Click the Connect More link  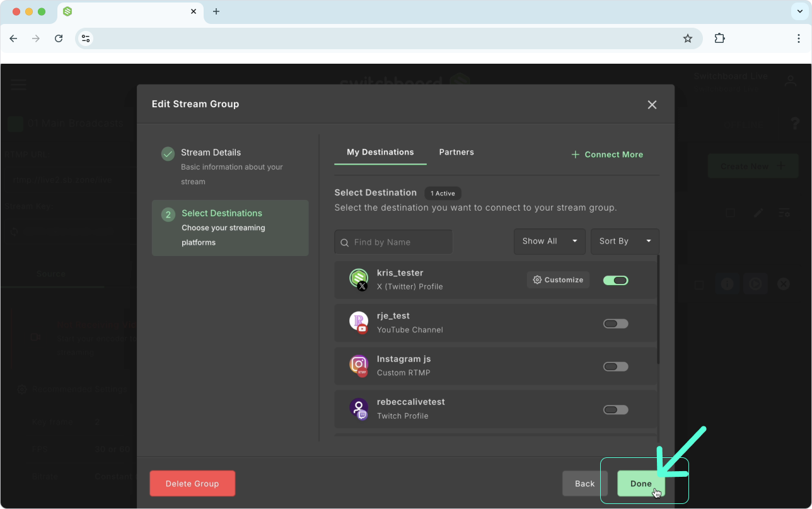click(607, 155)
